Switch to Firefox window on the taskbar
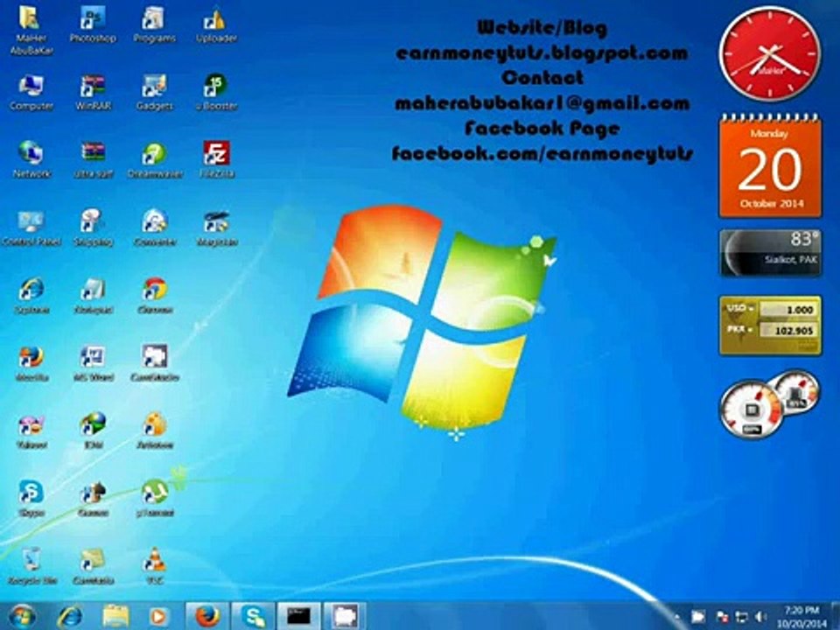Screen dimensions: 840x630 click(x=207, y=616)
